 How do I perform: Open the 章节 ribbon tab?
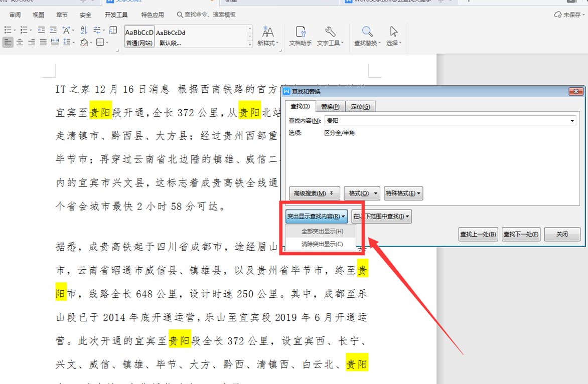coord(62,15)
